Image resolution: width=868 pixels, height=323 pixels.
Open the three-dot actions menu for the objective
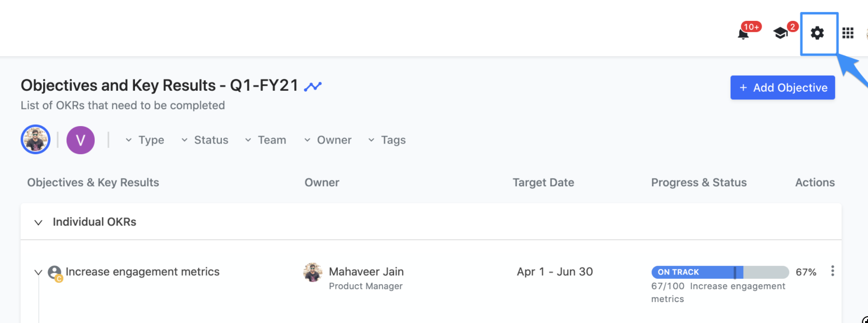pyautogui.click(x=833, y=271)
